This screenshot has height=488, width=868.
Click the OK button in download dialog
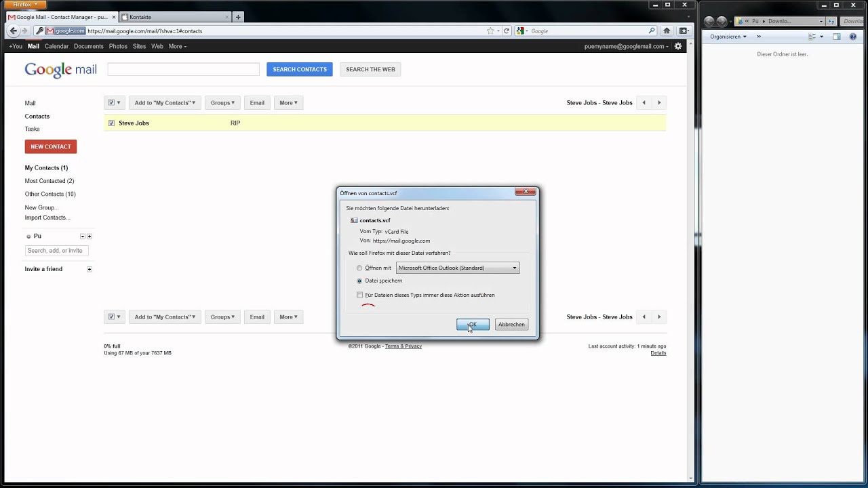(473, 325)
